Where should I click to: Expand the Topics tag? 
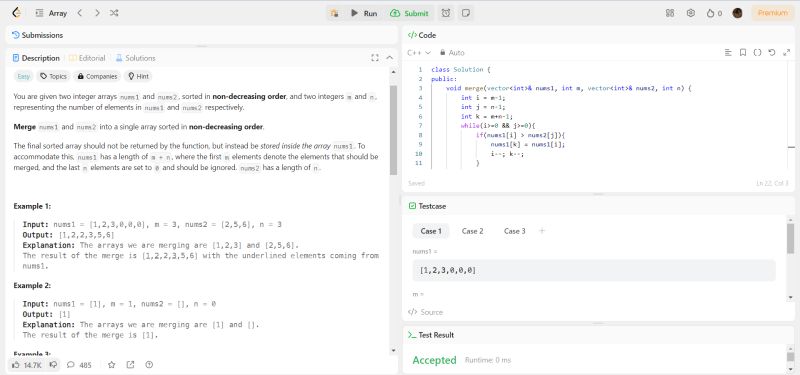click(x=54, y=77)
